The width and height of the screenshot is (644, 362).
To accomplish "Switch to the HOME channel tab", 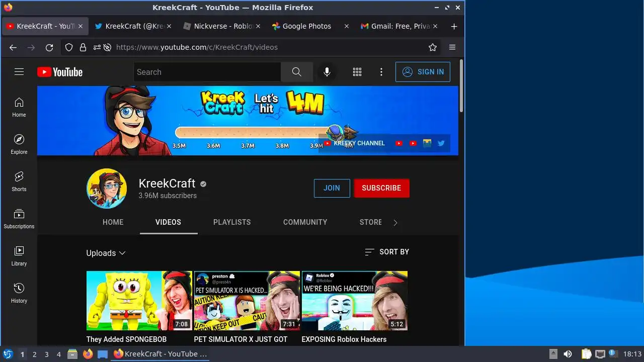I will coord(113,222).
